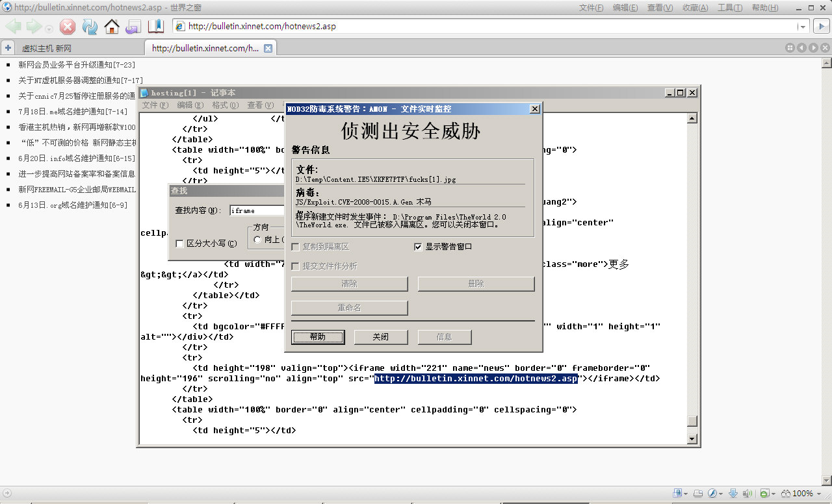The height and width of the screenshot is (504, 832).
Task: Refresh the page with the blue arrows icon
Action: (x=90, y=27)
